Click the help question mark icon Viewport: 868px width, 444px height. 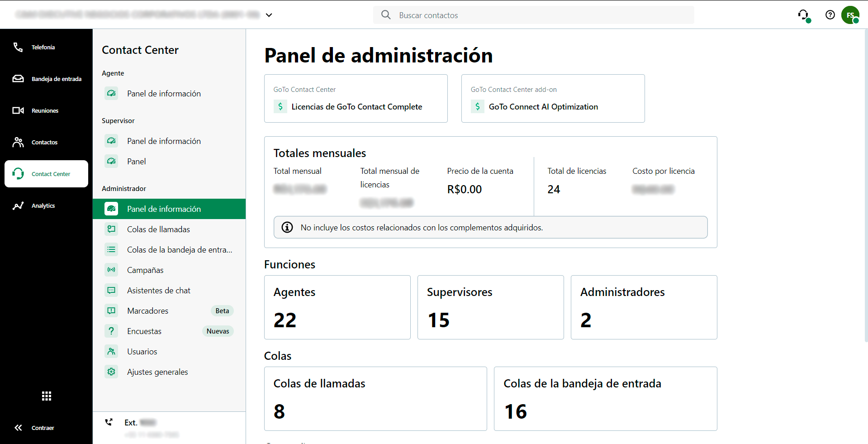(830, 14)
